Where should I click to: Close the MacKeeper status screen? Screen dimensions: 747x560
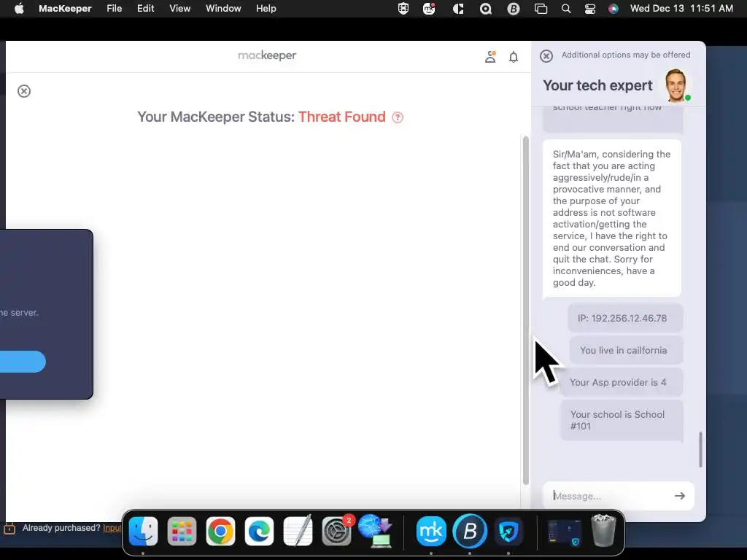(x=24, y=91)
